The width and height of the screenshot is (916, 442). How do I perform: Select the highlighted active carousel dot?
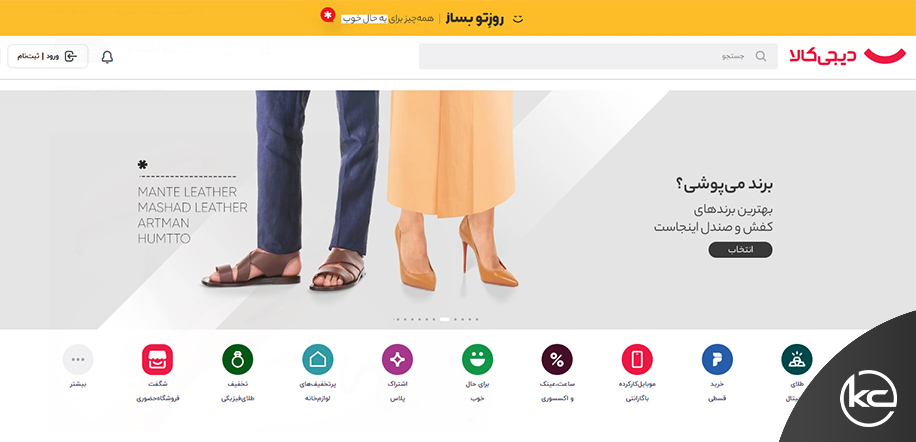tap(445, 319)
